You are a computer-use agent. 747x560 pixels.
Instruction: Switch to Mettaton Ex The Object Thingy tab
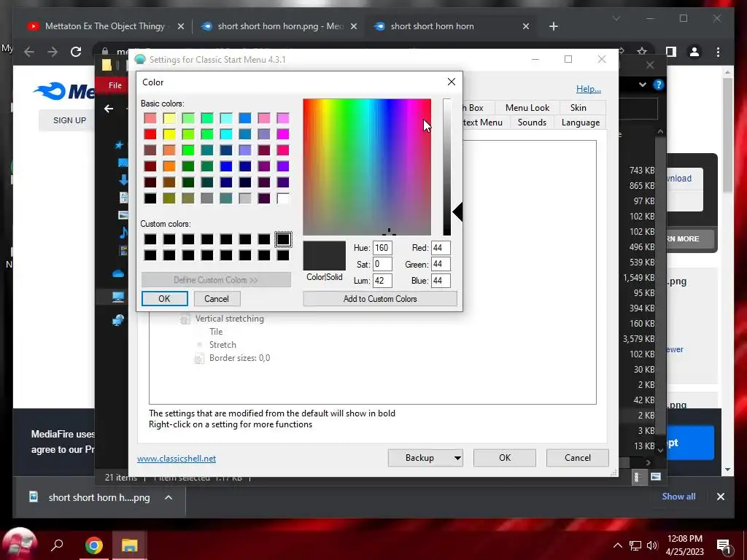[105, 26]
